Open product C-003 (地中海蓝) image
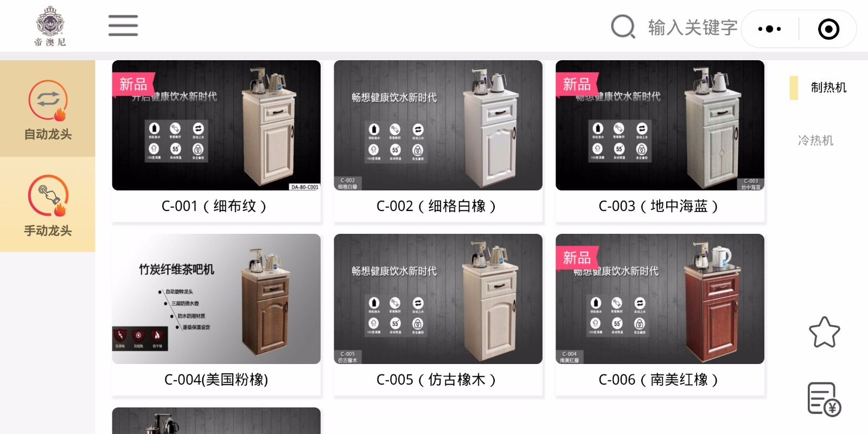 tap(660, 125)
